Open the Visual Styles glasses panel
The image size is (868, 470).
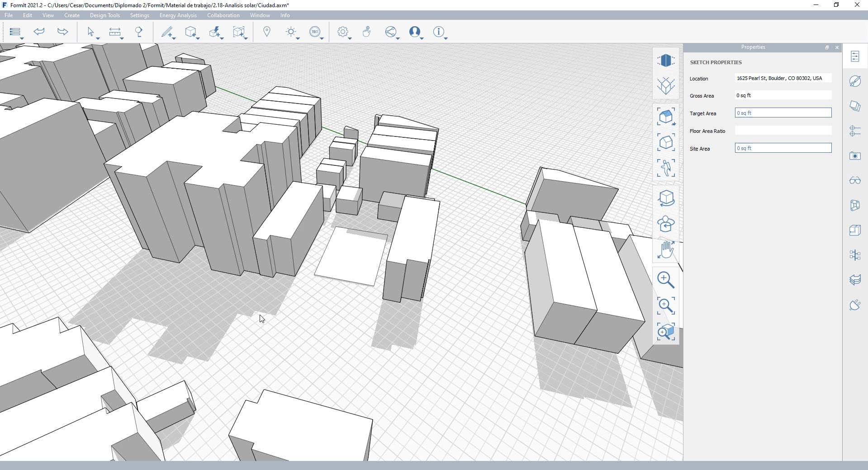[854, 181]
